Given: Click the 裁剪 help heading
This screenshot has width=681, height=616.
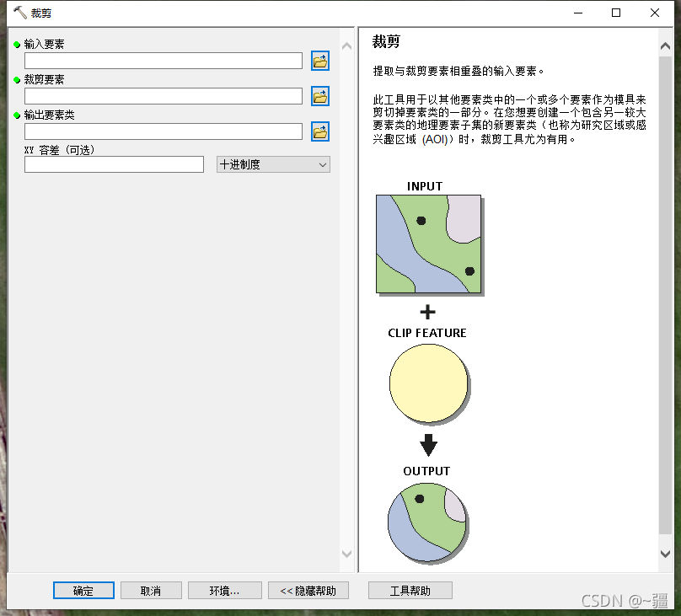Looking at the screenshot, I should tap(386, 41).
